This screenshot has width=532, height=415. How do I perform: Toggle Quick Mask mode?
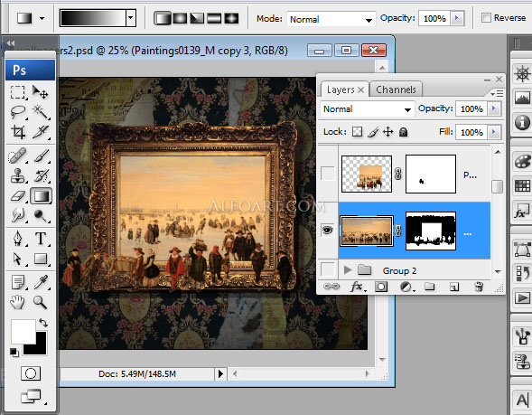tap(31, 373)
